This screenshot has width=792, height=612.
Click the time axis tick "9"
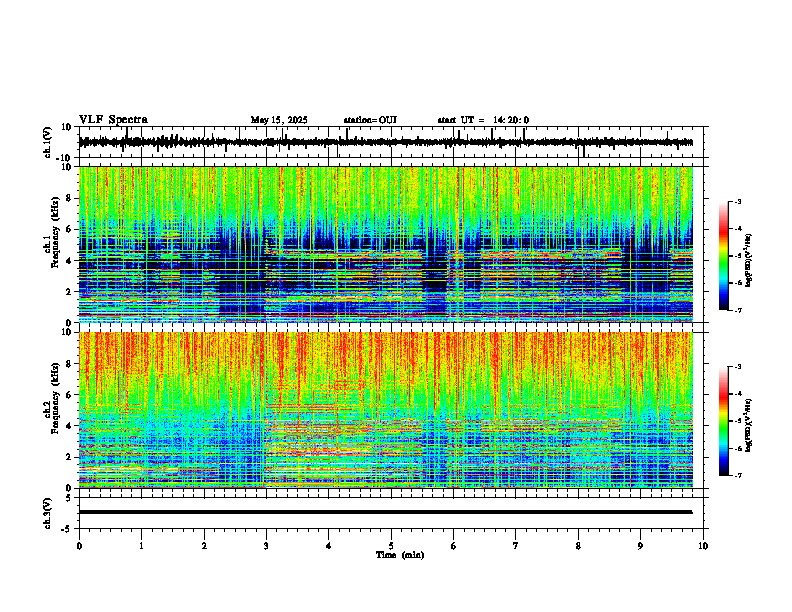pos(640,546)
